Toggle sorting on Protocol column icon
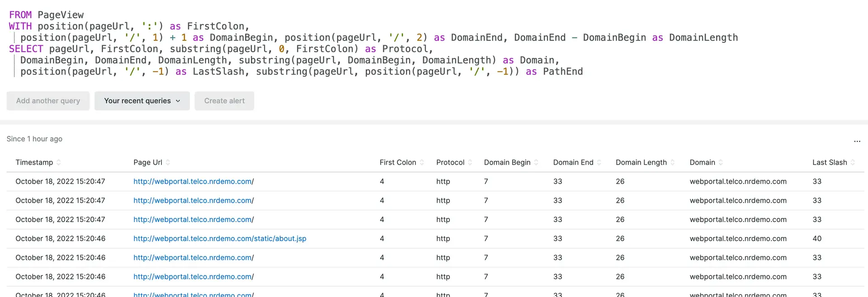This screenshot has height=297, width=868. pos(470,162)
